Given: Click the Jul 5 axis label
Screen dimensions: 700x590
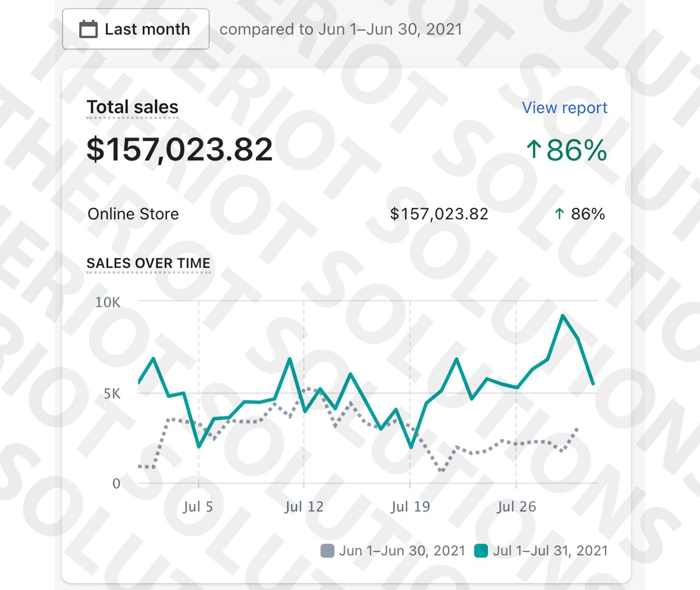Looking at the screenshot, I should (x=198, y=507).
